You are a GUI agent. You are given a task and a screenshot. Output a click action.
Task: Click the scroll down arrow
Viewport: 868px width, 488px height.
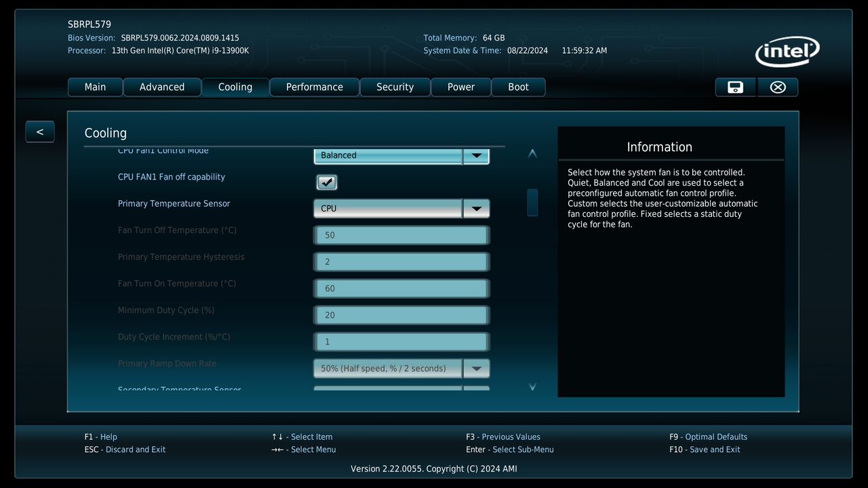pos(532,386)
